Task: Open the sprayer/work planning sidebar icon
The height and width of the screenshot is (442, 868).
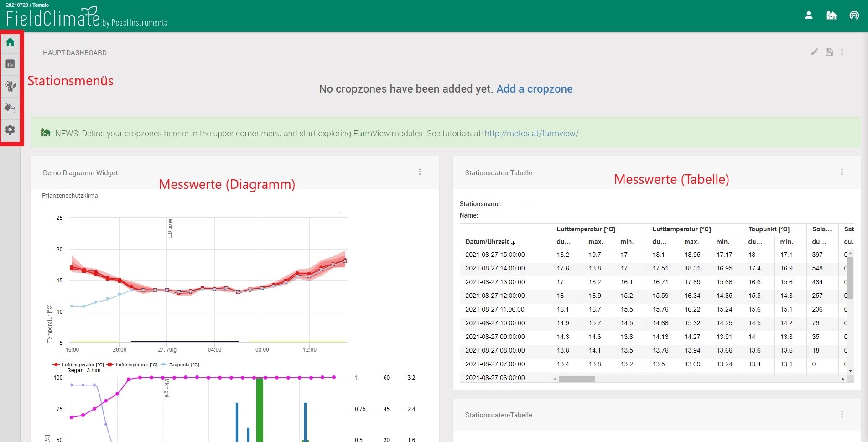Action: click(10, 108)
